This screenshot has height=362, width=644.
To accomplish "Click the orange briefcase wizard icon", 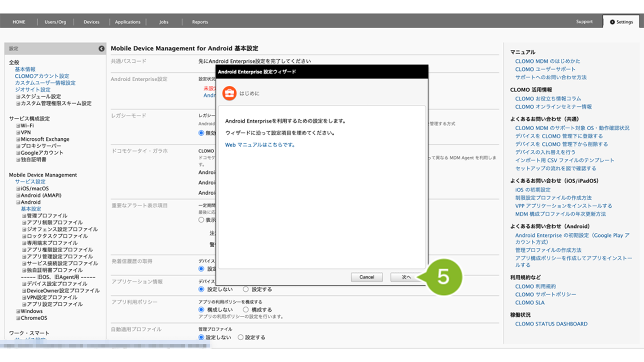I will point(229,93).
